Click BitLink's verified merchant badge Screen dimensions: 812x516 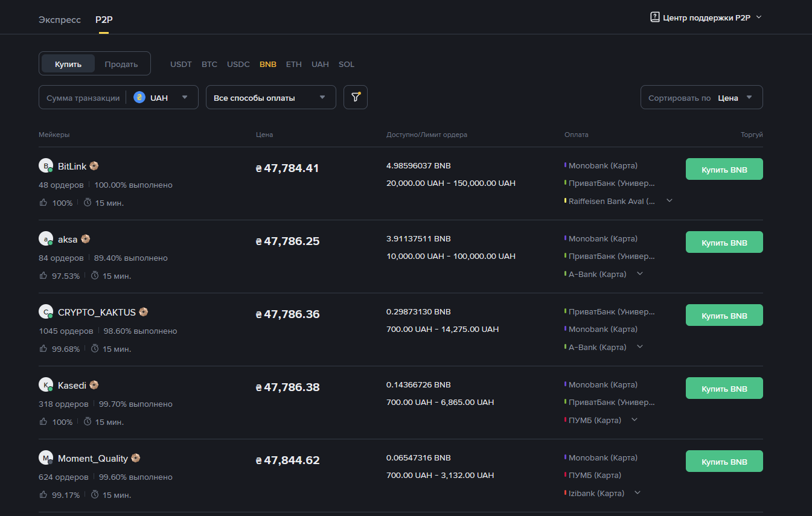pyautogui.click(x=94, y=166)
